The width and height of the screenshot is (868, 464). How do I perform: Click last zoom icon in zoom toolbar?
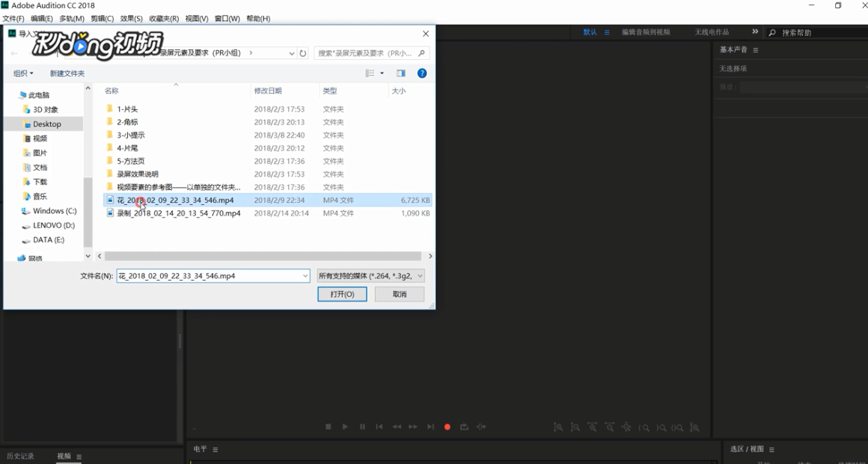click(694, 427)
